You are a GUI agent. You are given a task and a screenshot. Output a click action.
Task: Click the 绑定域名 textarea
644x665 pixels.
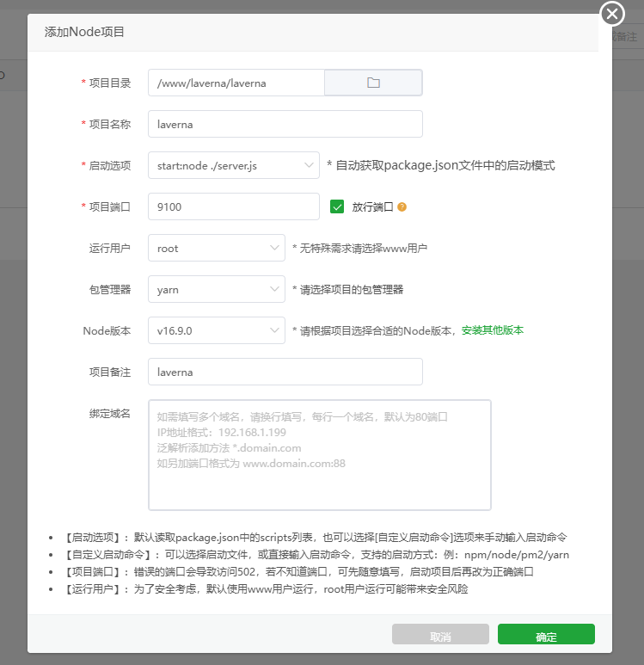point(320,455)
